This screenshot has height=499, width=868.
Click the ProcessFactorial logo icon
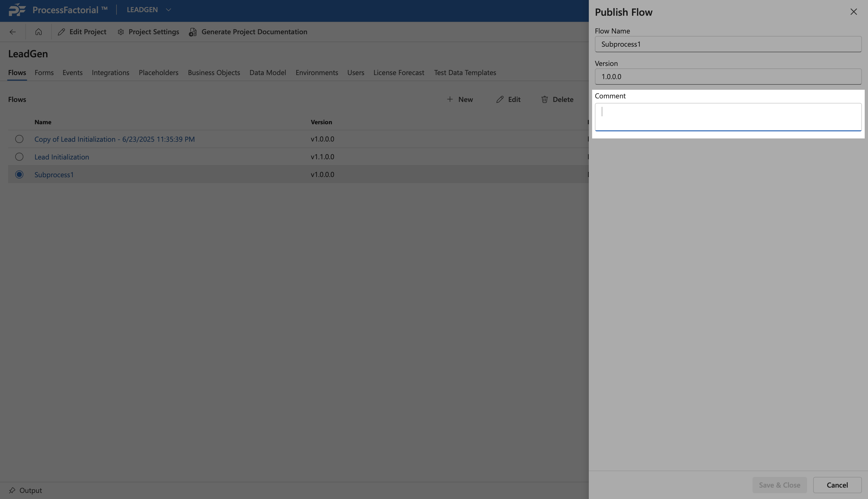17,10
